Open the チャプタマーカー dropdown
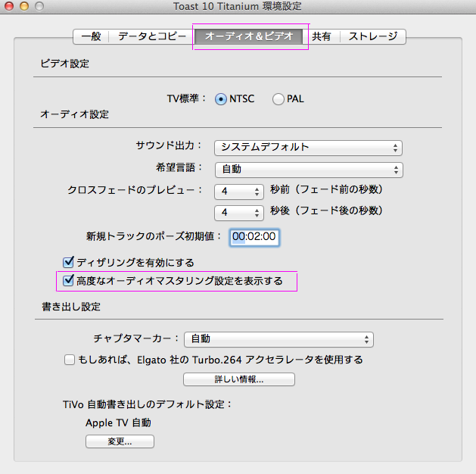 pyautogui.click(x=278, y=339)
